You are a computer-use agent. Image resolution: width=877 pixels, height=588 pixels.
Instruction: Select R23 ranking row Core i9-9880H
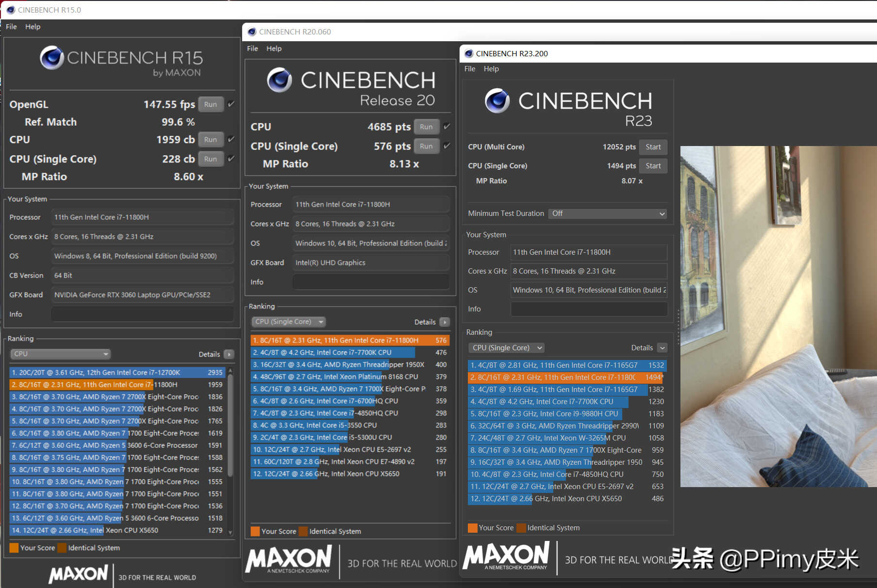[x=567, y=414]
